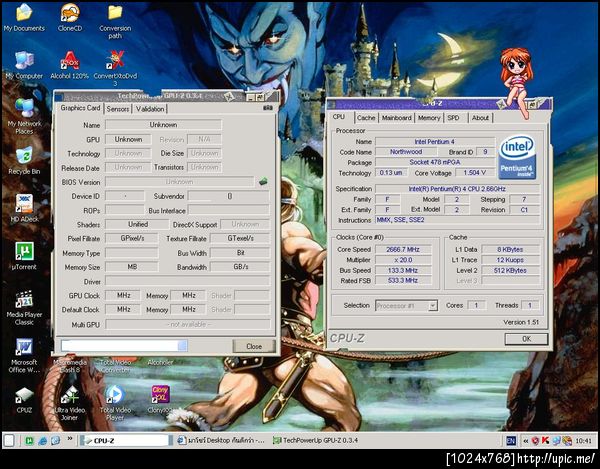The width and height of the screenshot is (600, 469).
Task: Click the Level 2 cache value 512 KBytes
Action: [x=510, y=270]
